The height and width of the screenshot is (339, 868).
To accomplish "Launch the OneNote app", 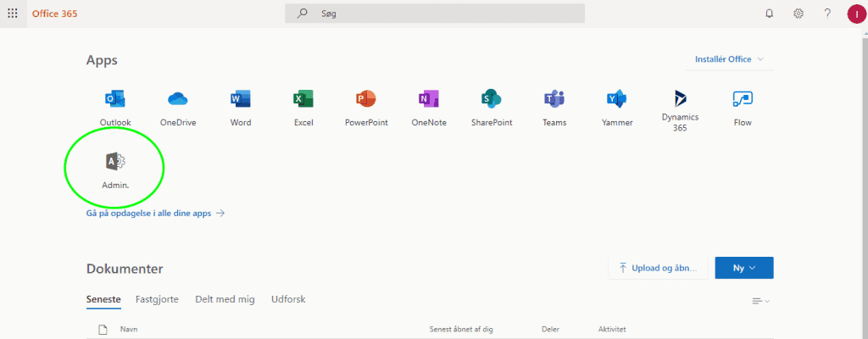I will pos(428,108).
